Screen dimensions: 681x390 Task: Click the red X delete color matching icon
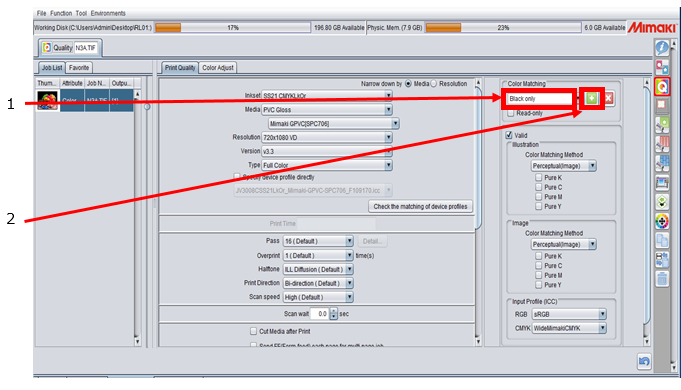click(608, 99)
